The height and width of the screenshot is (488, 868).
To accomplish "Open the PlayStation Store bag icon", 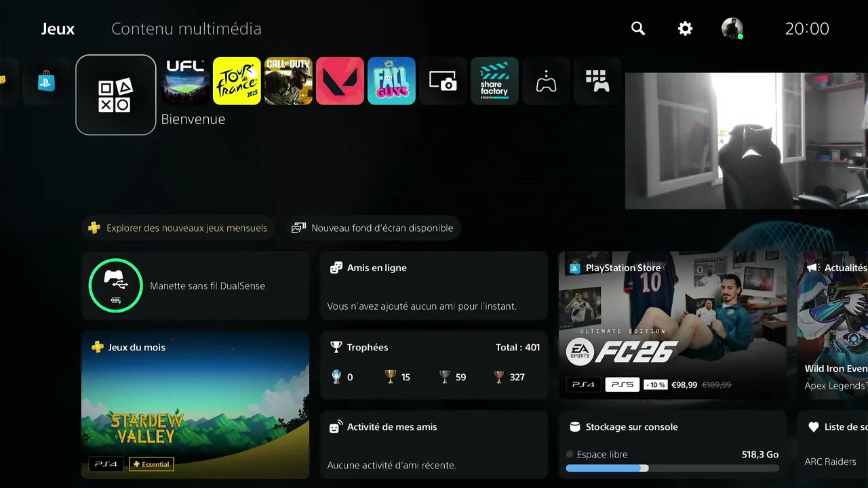I will tap(46, 81).
